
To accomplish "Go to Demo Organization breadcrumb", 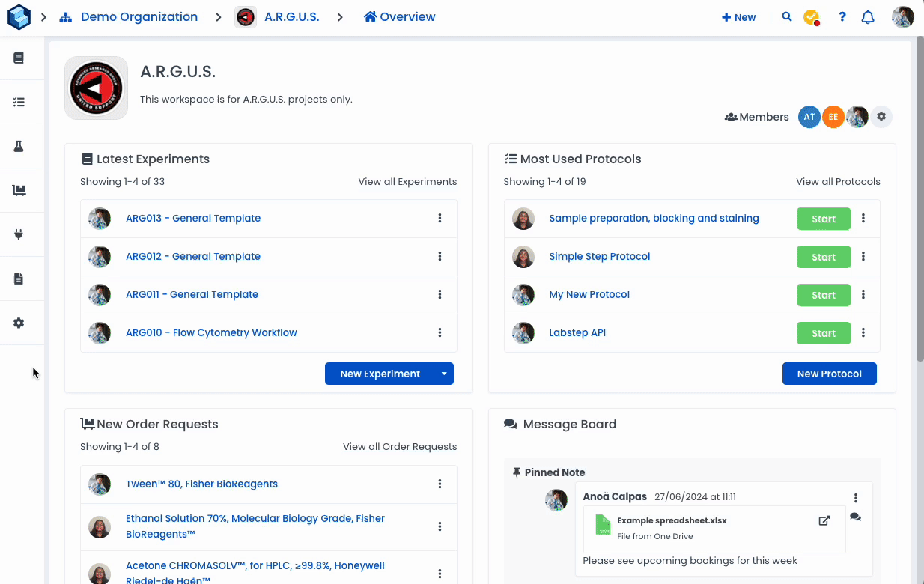I will click(x=139, y=16).
